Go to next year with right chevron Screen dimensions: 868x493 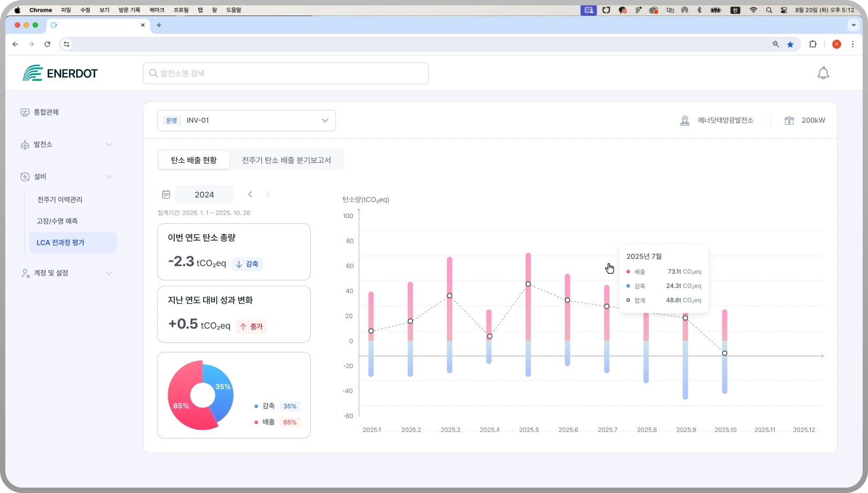point(268,195)
